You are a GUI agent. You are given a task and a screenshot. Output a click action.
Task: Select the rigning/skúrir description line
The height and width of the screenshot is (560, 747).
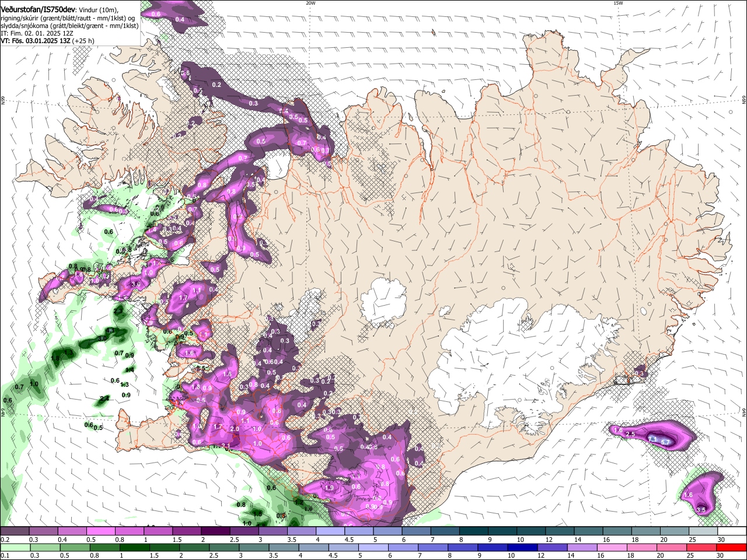68,18
